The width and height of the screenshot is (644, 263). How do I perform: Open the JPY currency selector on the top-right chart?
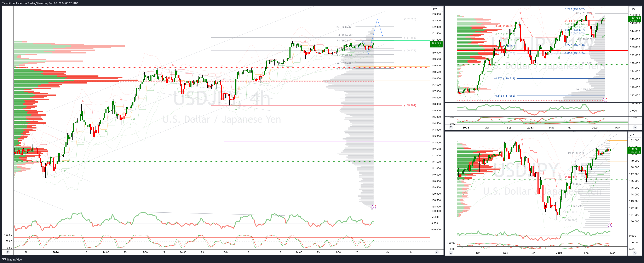633,9
